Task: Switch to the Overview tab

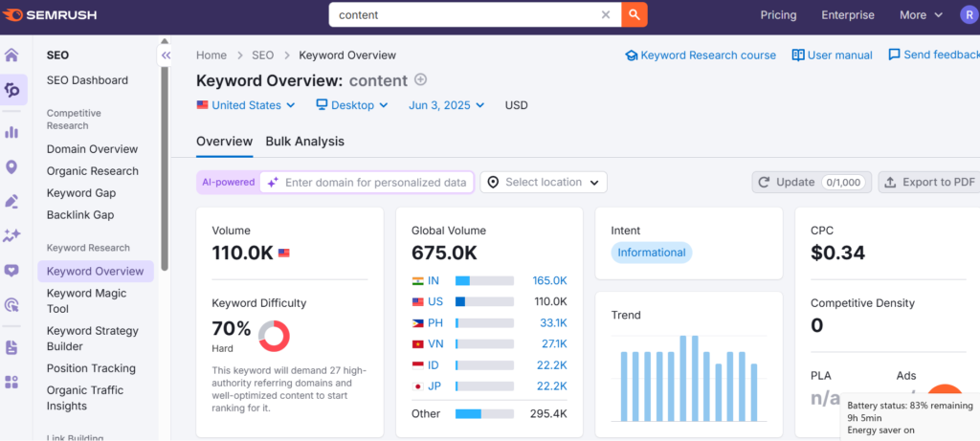Action: [224, 142]
